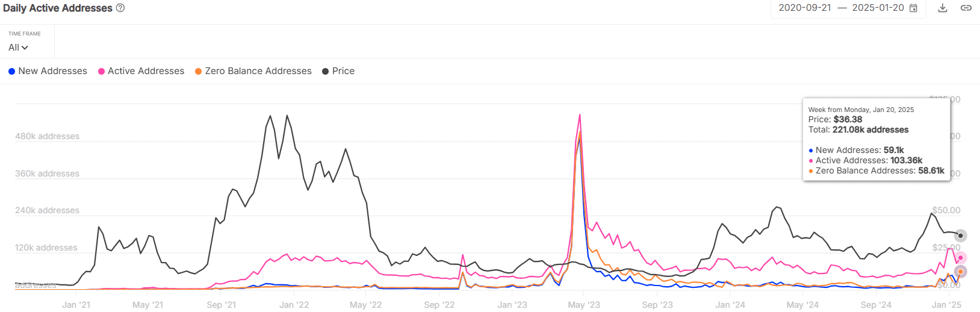
Task: Click the blue New Addresses color dot
Action: [11, 71]
